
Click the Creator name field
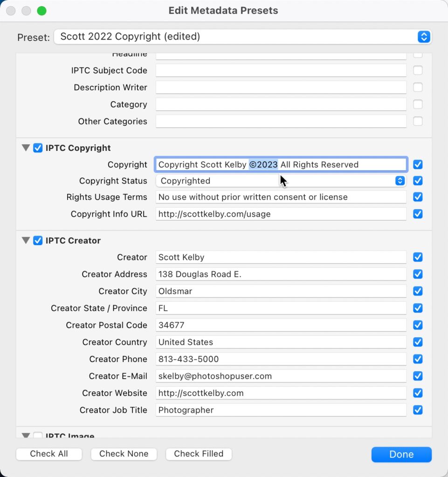(x=281, y=257)
